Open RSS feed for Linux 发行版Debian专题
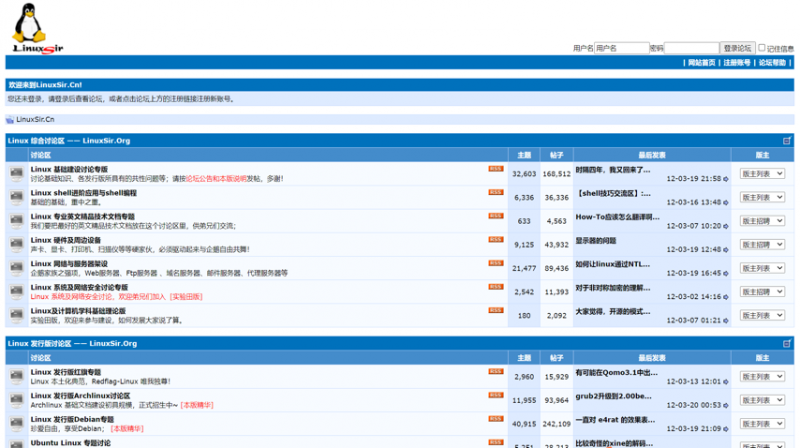This screenshot has width=800, height=448. tap(495, 419)
